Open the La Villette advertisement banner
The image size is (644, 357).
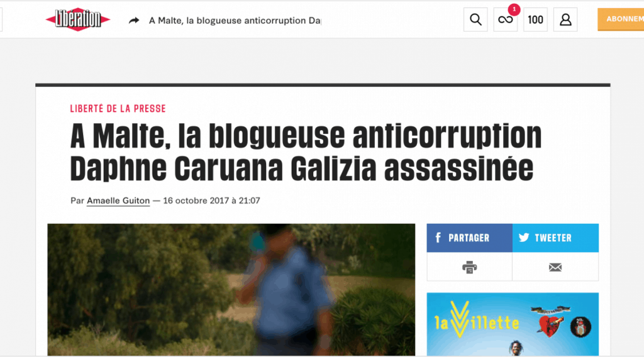click(x=513, y=324)
